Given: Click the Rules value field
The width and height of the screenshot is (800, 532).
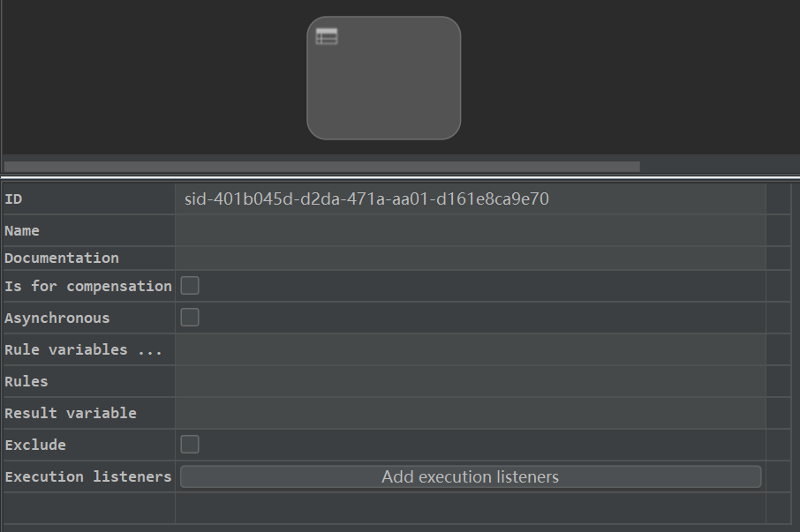Looking at the screenshot, I should point(471,381).
